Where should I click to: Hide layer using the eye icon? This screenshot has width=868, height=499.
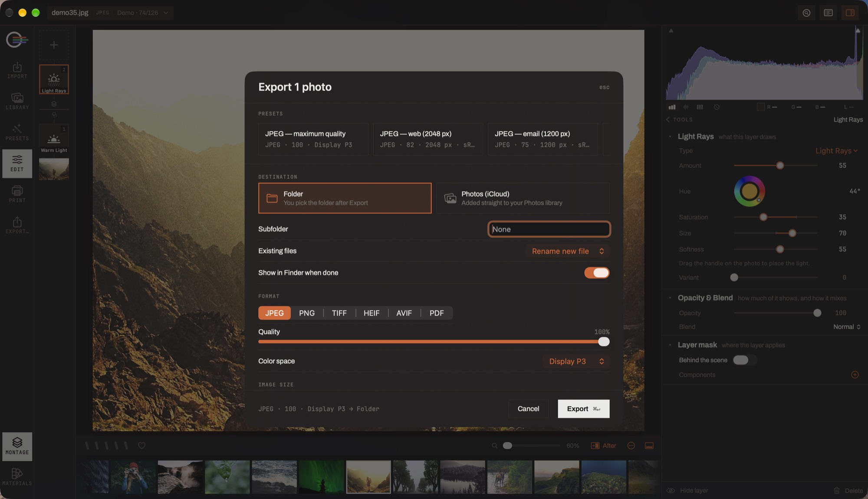tap(671, 491)
